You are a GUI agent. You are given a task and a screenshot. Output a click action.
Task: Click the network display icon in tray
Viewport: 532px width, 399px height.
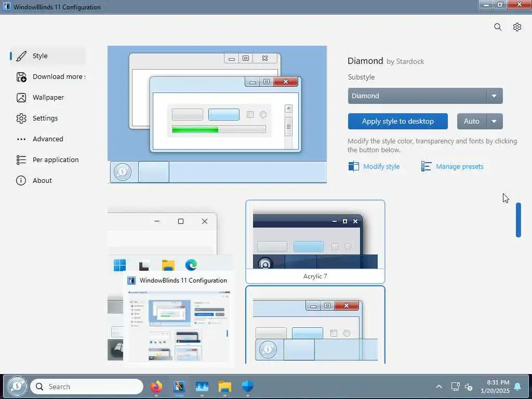(455, 387)
